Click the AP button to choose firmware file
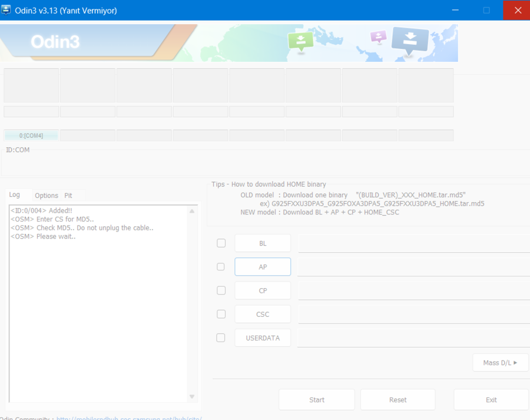The width and height of the screenshot is (530, 420). tap(263, 267)
